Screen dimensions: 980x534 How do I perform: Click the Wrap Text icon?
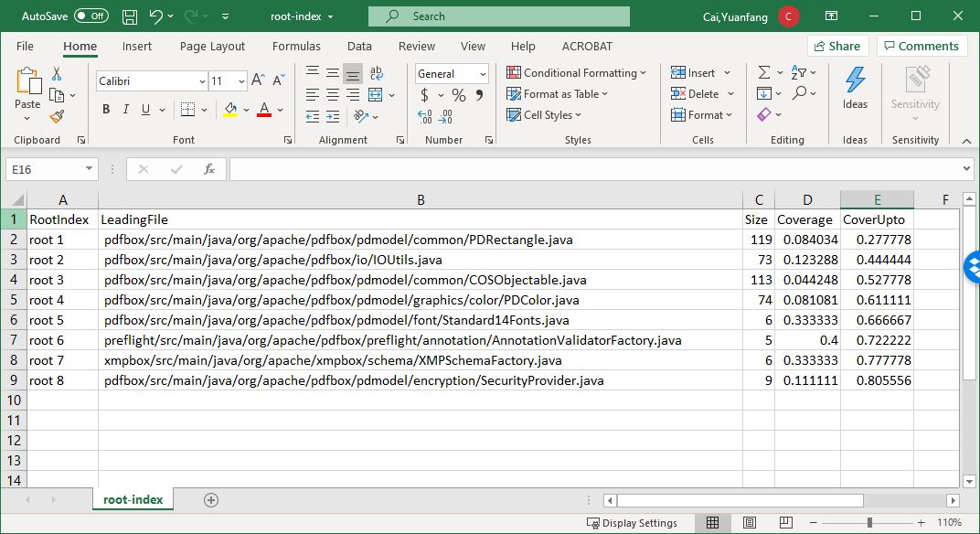377,73
